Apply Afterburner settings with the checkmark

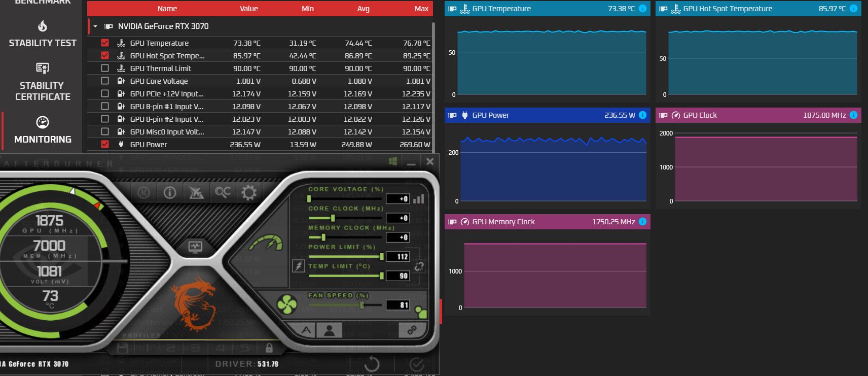pyautogui.click(x=417, y=364)
